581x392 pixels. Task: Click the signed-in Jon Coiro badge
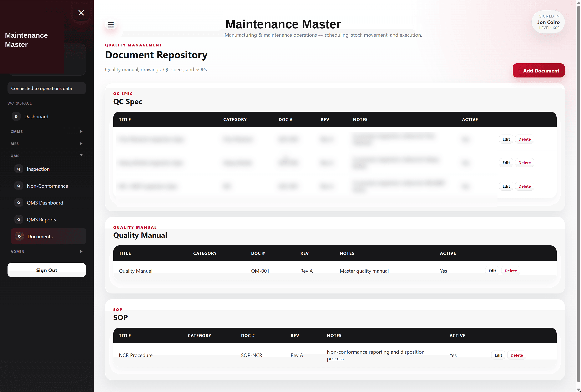click(548, 22)
